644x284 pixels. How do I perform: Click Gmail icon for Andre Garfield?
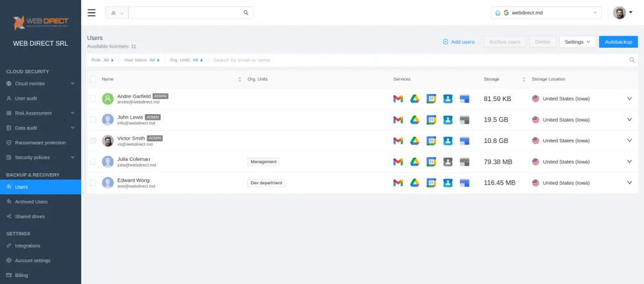point(398,99)
